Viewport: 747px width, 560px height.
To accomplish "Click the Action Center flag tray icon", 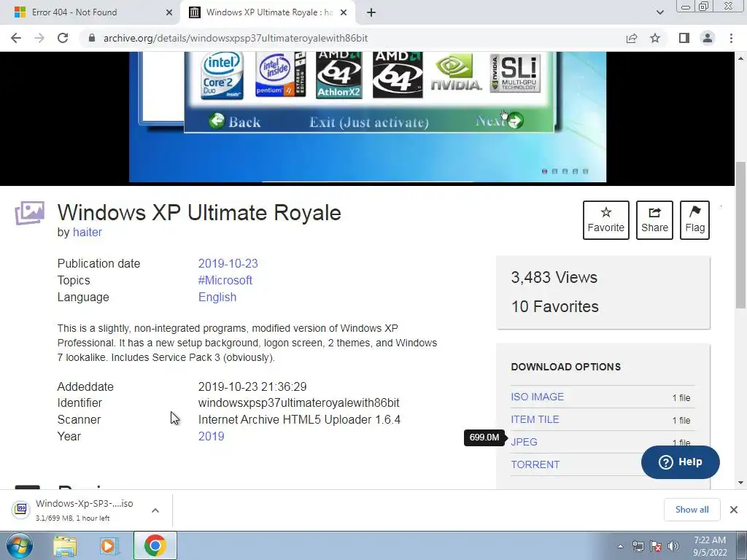I will [x=656, y=546].
